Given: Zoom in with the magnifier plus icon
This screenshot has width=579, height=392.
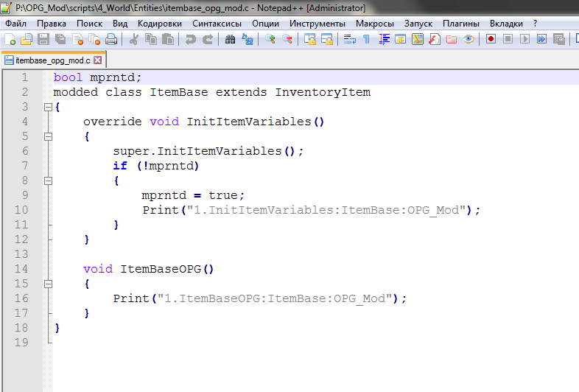Looking at the screenshot, I should pos(270,39).
